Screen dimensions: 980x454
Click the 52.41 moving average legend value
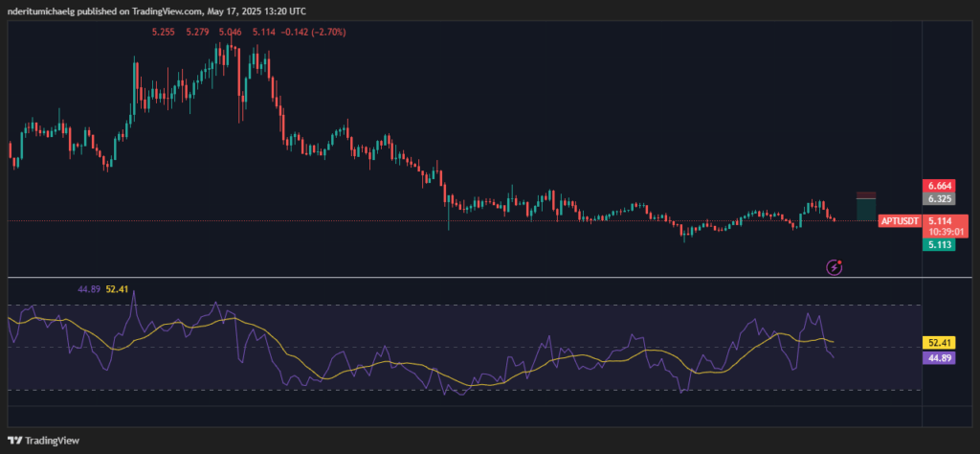click(x=119, y=288)
